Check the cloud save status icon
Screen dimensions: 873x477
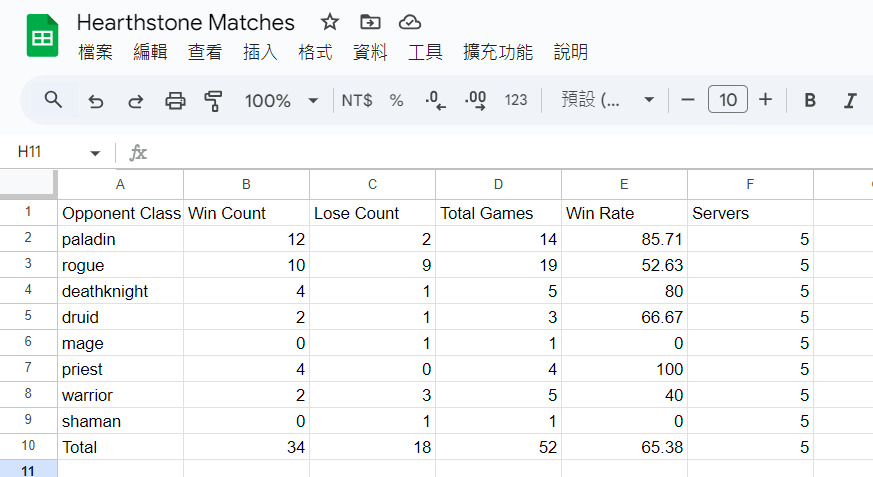pyautogui.click(x=410, y=22)
